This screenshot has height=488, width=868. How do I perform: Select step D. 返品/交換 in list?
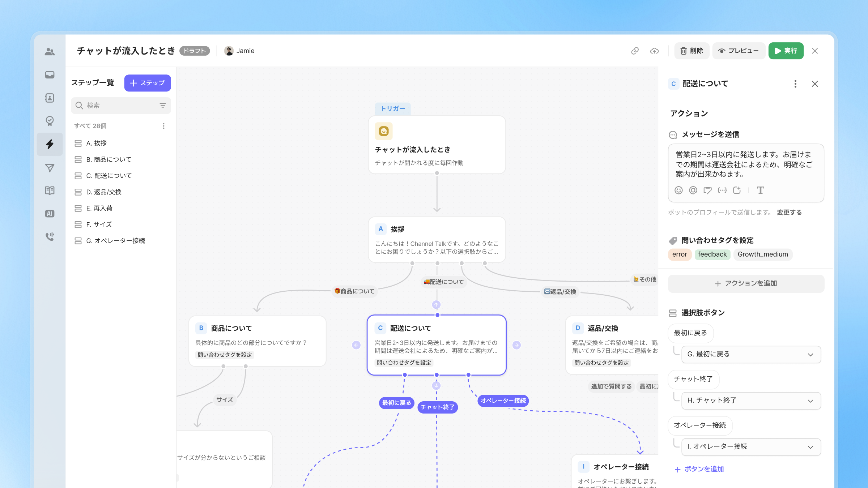point(104,192)
